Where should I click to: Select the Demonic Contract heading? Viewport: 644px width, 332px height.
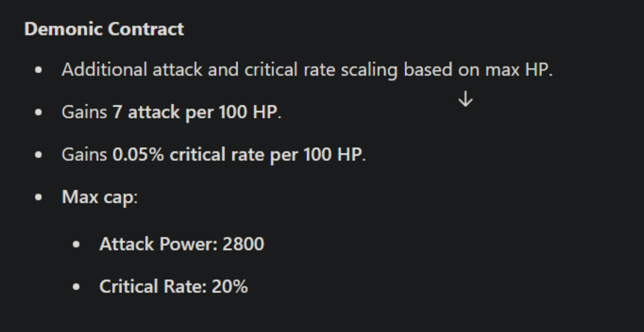tap(104, 29)
